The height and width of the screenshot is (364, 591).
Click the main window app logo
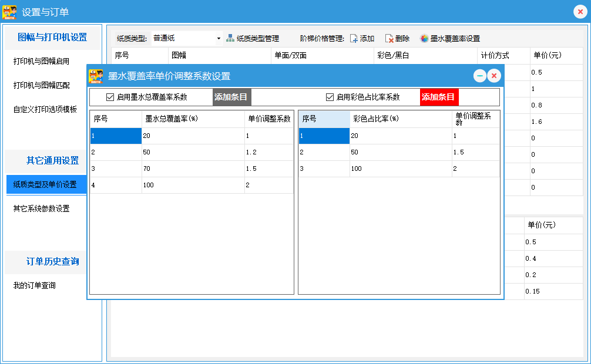[x=9, y=12]
